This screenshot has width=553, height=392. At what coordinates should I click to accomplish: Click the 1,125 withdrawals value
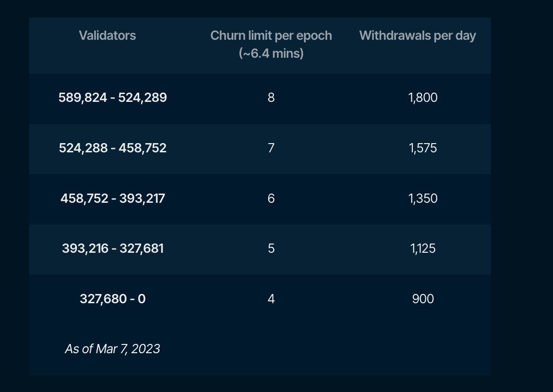(x=423, y=248)
